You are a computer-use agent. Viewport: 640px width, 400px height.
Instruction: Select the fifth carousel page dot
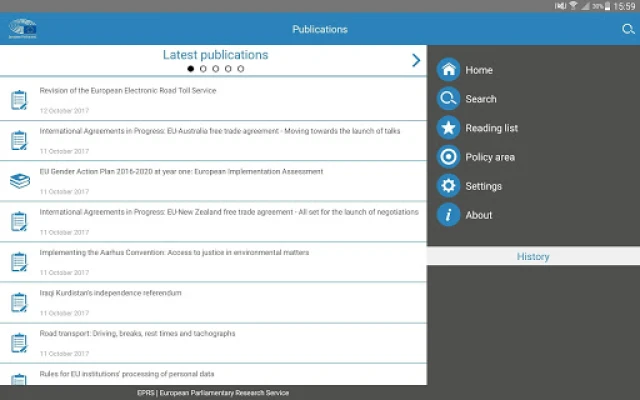(240, 69)
